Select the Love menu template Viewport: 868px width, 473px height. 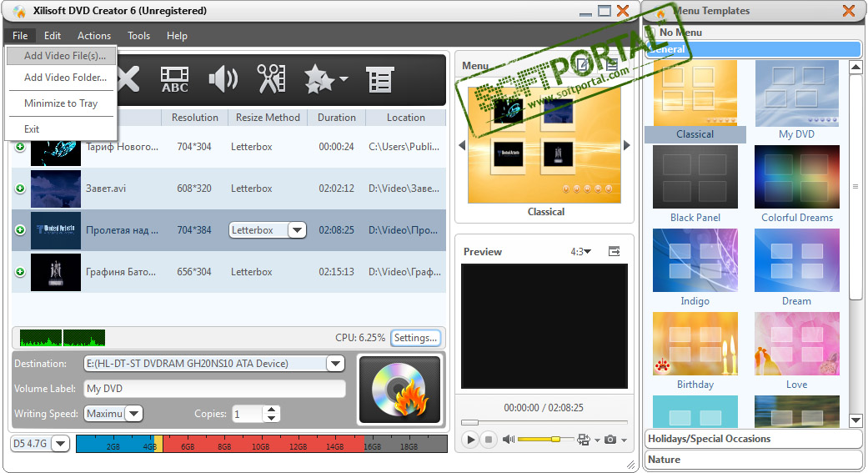point(796,352)
